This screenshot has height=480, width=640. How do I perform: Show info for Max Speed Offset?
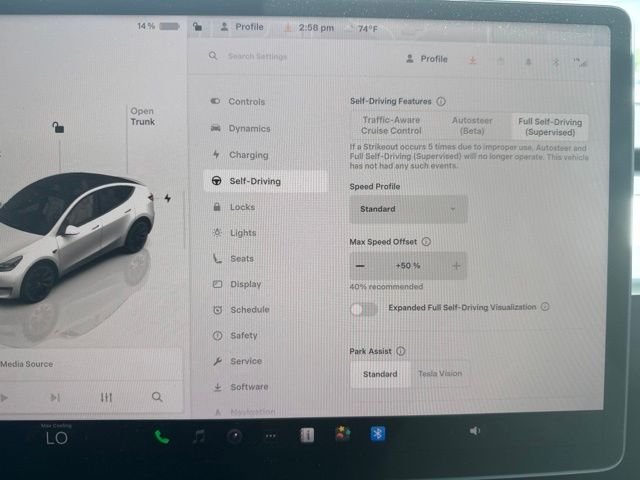[x=426, y=242]
